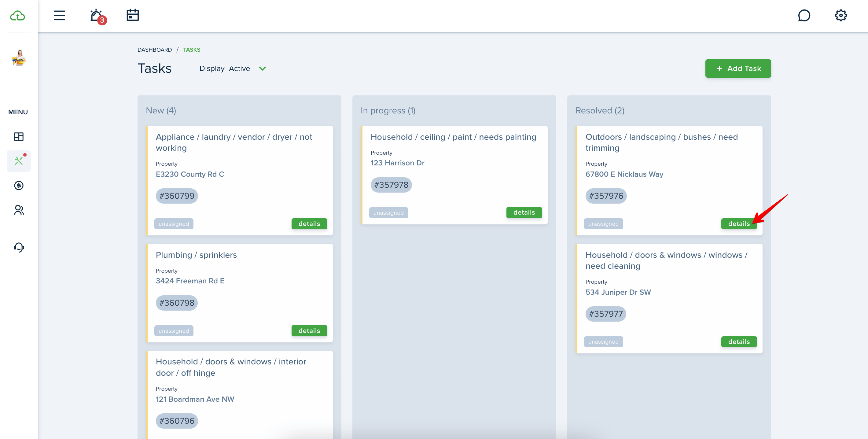This screenshot has width=868, height=439.
Task: Click the Add Task button
Action: coord(738,68)
